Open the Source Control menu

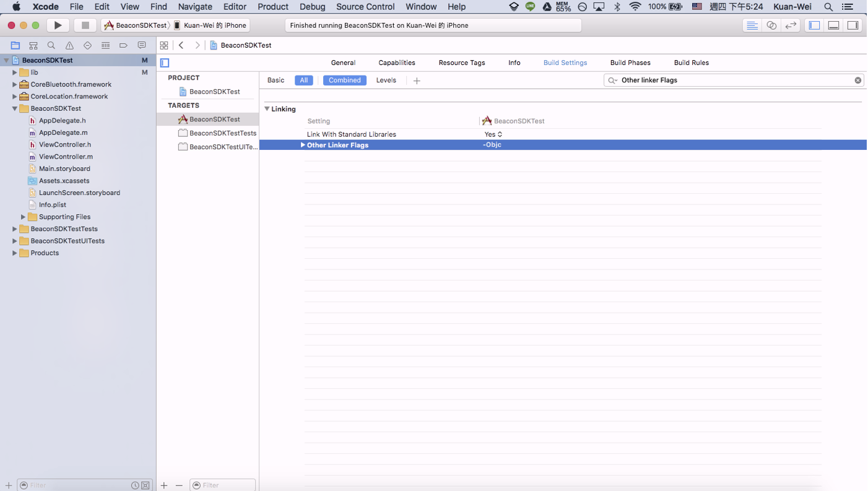tap(365, 7)
